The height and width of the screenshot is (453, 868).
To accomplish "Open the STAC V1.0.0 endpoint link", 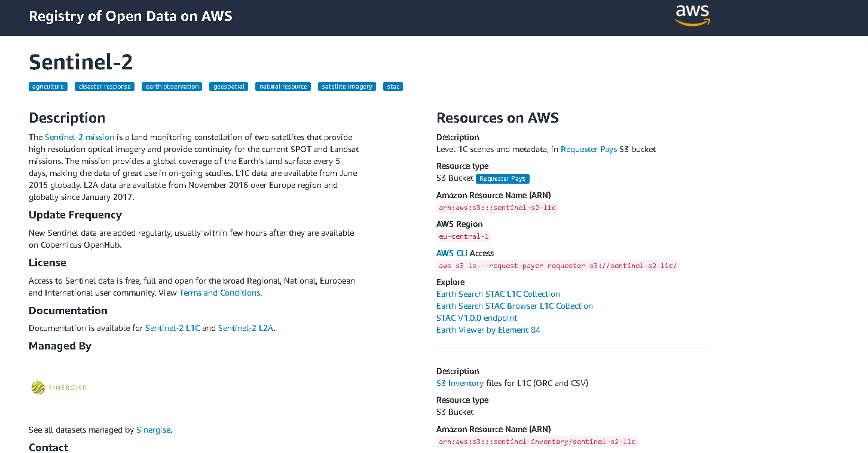I will (477, 318).
